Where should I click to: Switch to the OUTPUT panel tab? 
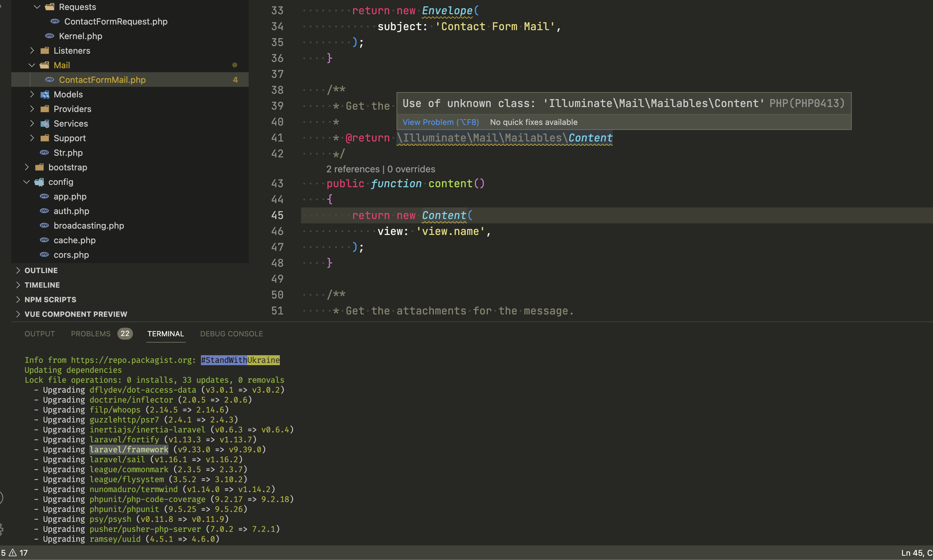coord(40,334)
